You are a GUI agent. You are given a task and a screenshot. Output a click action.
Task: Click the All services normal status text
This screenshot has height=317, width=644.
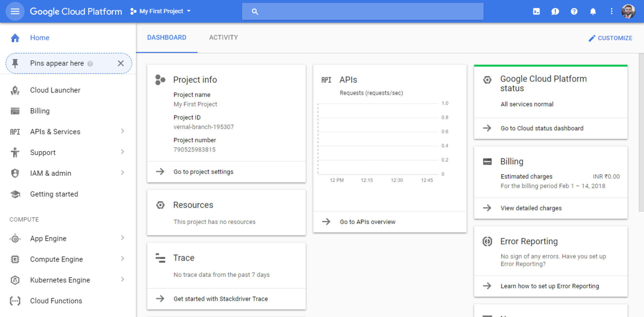(x=527, y=105)
